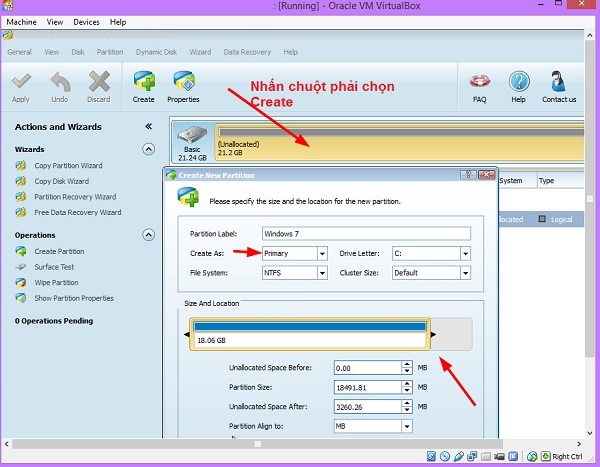Screen dimensions: 600x467
Task: Click the VirtualBox optical drive status icon
Action: pyautogui.click(x=445, y=456)
